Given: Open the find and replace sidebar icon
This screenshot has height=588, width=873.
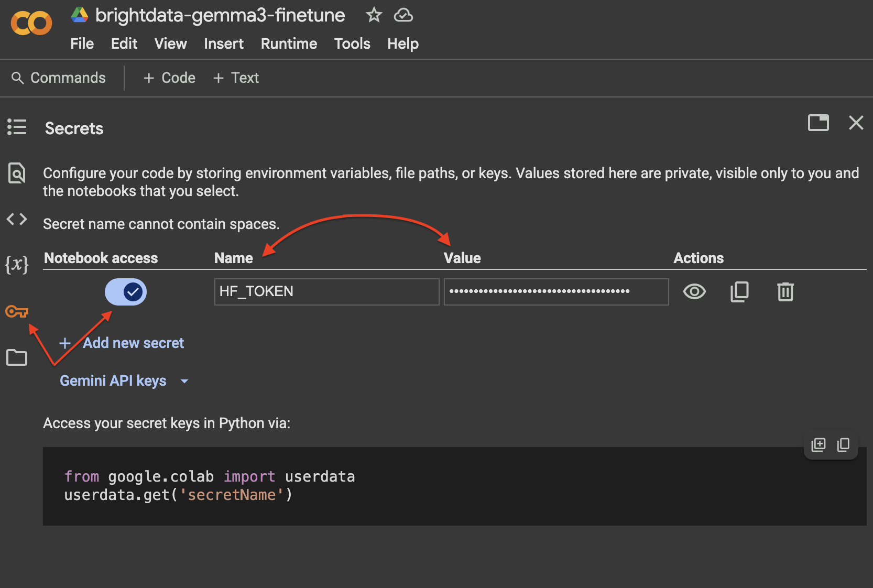Looking at the screenshot, I should click(x=17, y=173).
